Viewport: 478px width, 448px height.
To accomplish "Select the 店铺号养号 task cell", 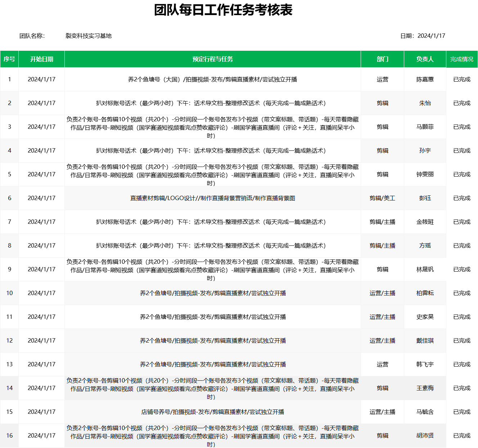I will click(212, 412).
